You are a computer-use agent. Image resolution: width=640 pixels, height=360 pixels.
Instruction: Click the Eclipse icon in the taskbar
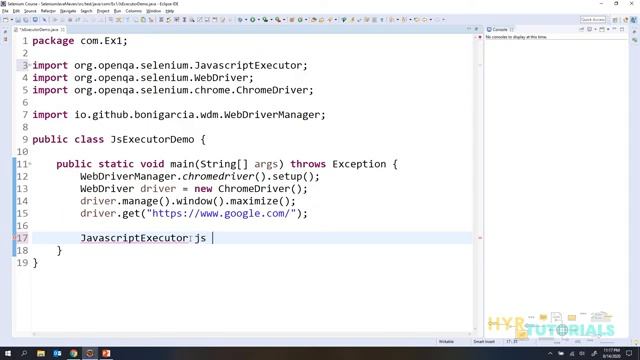tap(90, 353)
